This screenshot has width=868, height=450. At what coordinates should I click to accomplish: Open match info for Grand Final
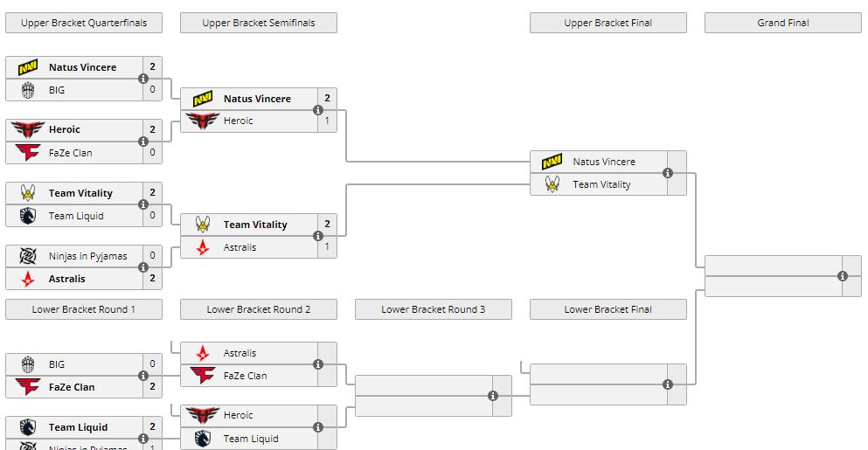pos(843,276)
